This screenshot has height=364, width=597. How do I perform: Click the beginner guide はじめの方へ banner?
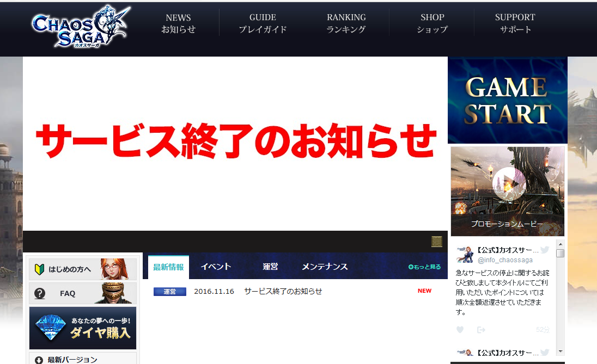pyautogui.click(x=83, y=269)
